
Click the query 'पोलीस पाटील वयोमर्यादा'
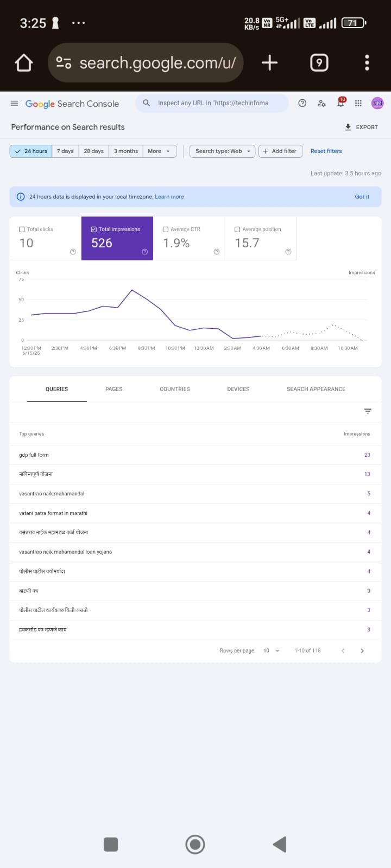click(42, 571)
